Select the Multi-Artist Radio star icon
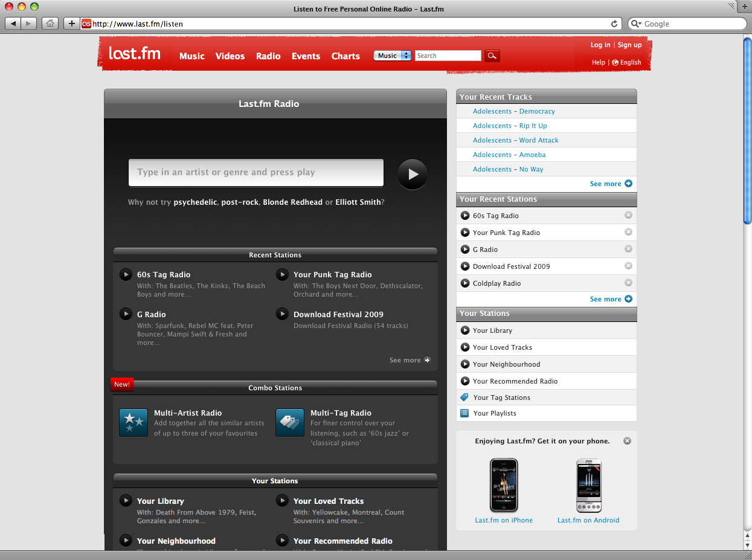This screenshot has width=752, height=560. (133, 422)
